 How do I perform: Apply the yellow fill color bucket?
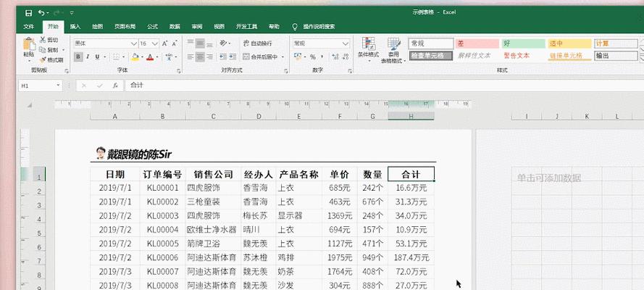point(135,57)
